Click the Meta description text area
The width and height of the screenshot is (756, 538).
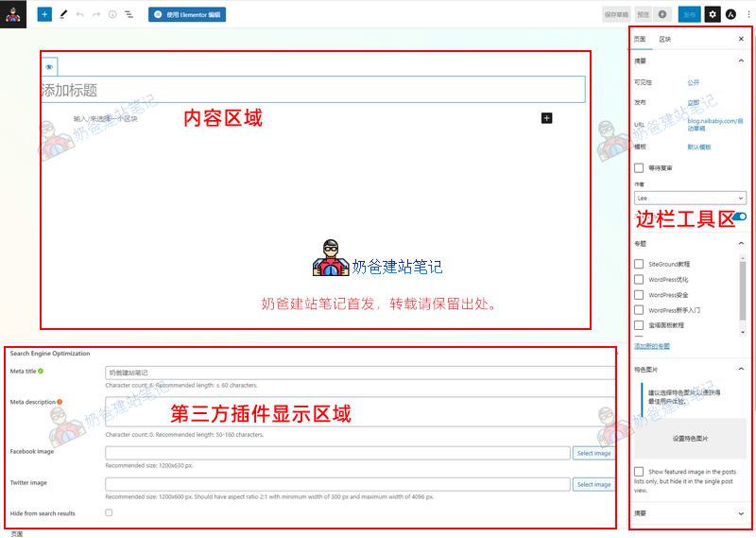[360, 411]
